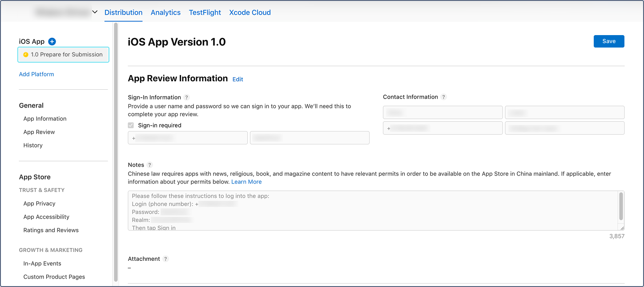644x287 pixels.
Task: Click the contact email field
Action: pos(565,128)
